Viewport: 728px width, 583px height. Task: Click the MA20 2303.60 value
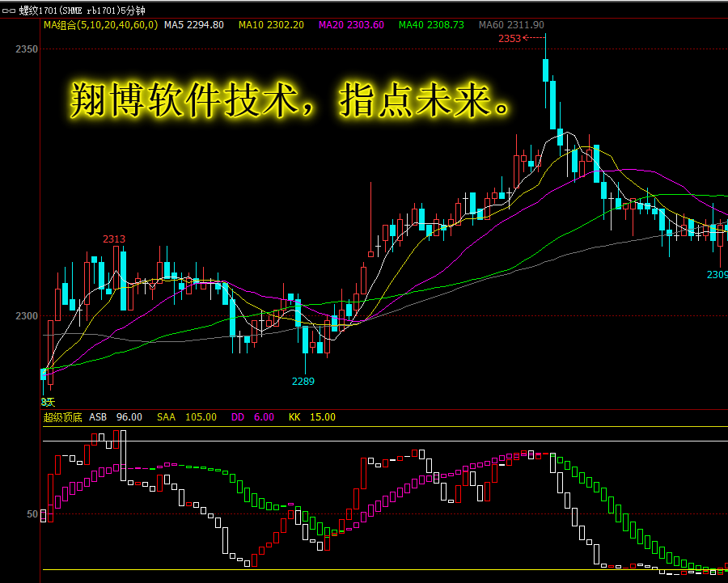(351, 25)
